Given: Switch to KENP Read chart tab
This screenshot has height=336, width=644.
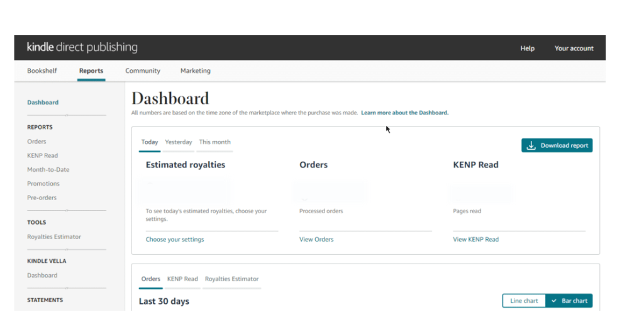Looking at the screenshot, I should [182, 279].
